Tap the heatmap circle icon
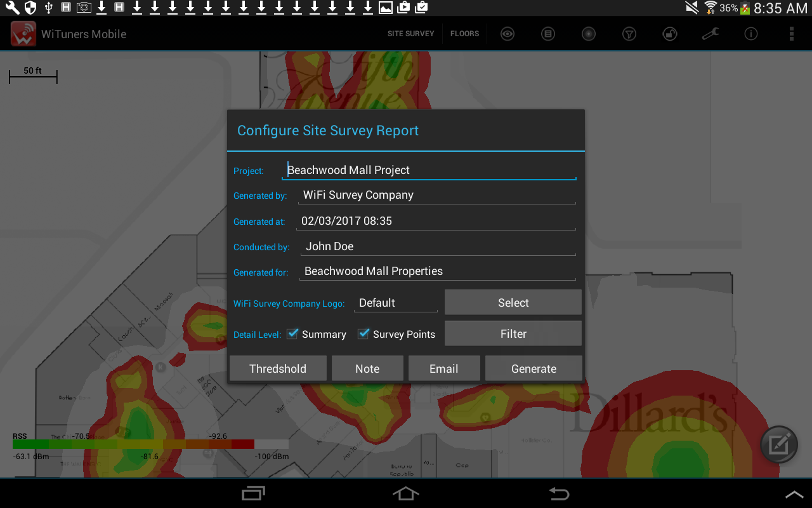Screen dimensions: 812x508 coord(589,34)
